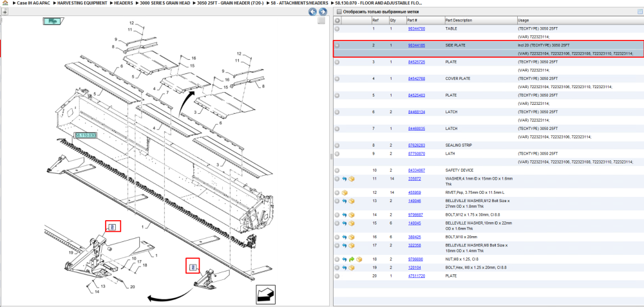Click the Fig label tag in the diagram
The height and width of the screenshot is (307, 644).
click(x=52, y=21)
